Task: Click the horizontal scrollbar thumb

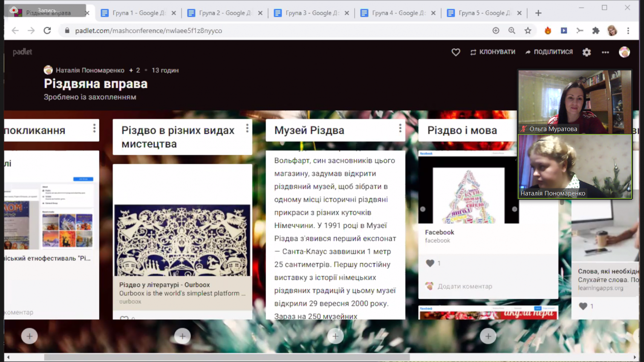Action: pyautogui.click(x=227, y=357)
